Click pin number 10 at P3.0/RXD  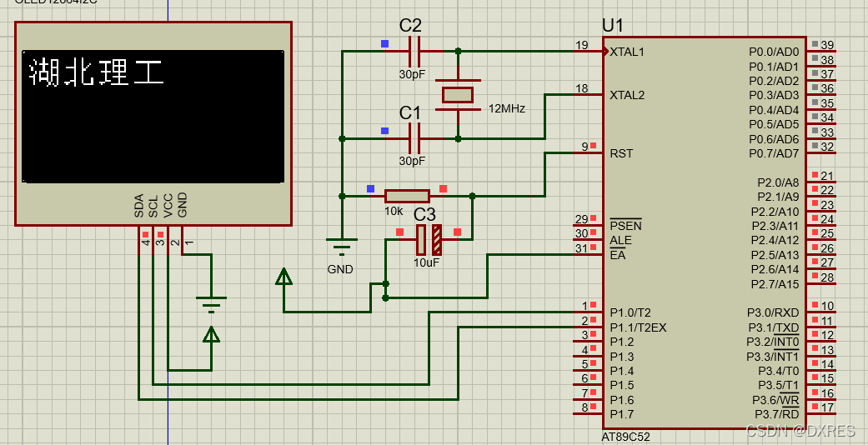point(828,306)
